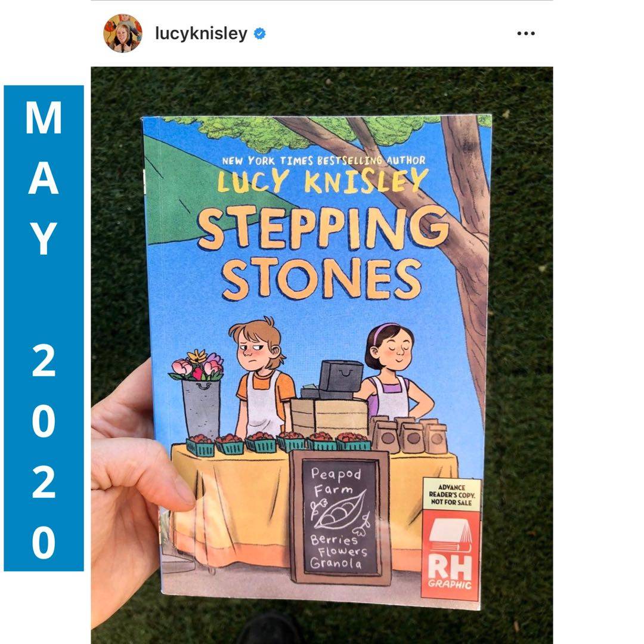Click the smiling cash register illustration
Screen dimensions: 644x644
(340, 376)
